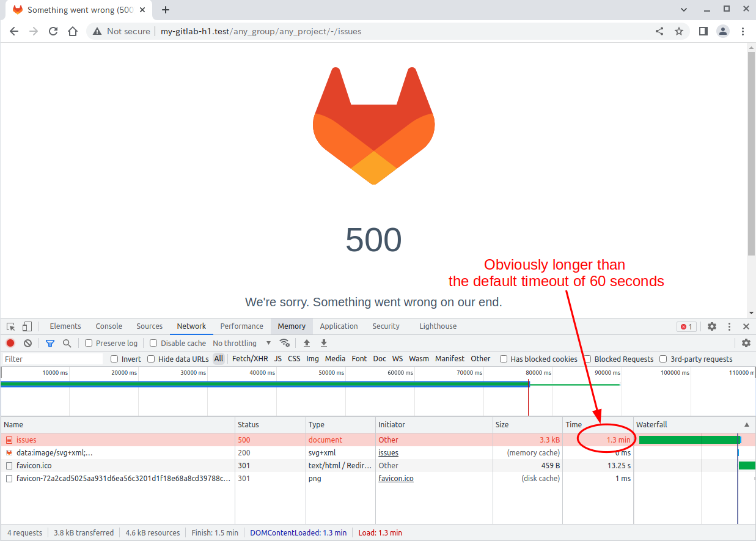Enable the Preserve log checkbox

tap(89, 343)
